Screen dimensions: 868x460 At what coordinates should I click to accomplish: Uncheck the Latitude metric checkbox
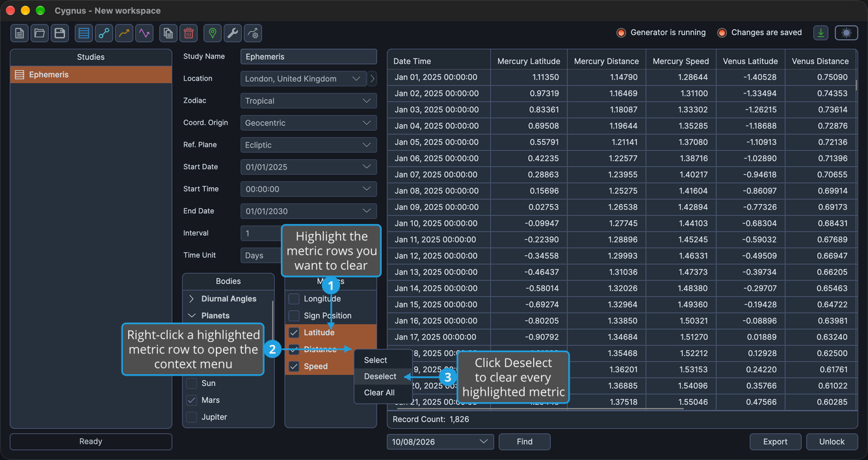click(294, 333)
